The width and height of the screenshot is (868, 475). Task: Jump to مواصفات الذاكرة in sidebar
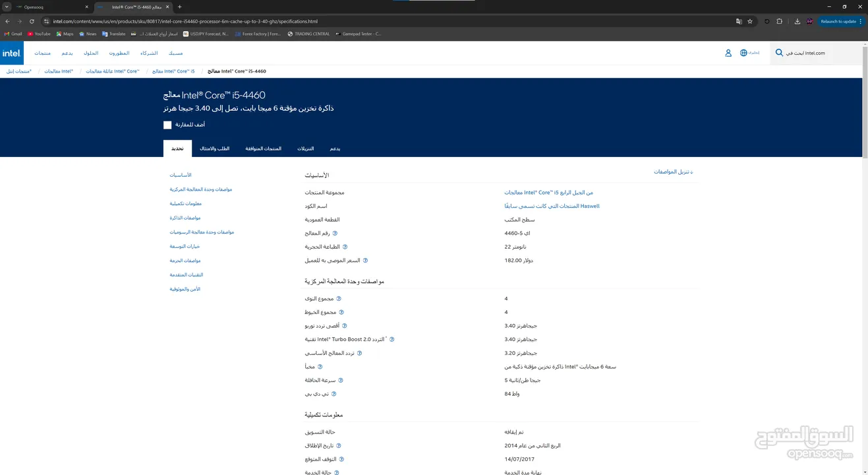(x=185, y=218)
